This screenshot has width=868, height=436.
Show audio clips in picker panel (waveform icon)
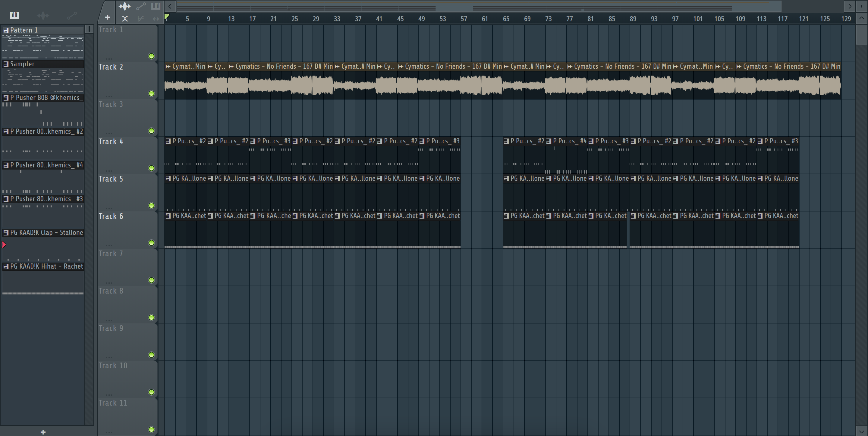[x=43, y=15]
